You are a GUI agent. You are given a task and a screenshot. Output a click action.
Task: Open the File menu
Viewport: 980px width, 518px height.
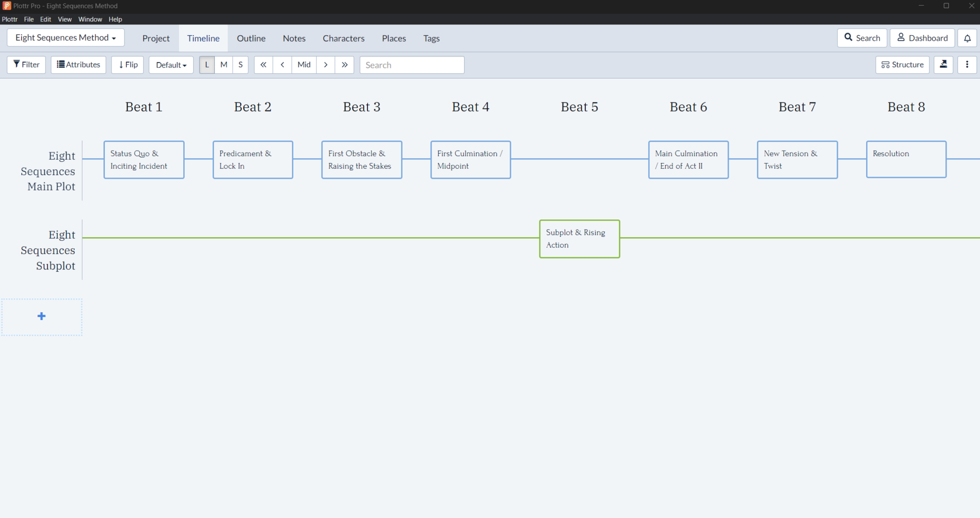click(29, 19)
